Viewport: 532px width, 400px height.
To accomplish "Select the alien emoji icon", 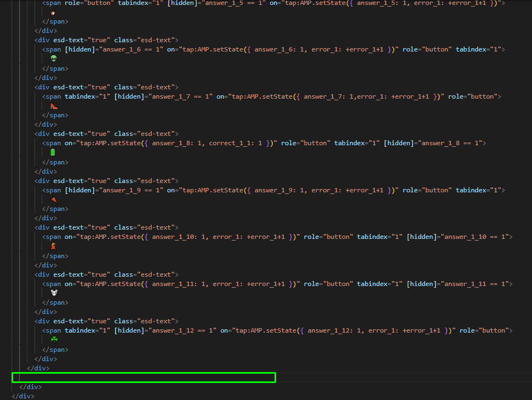I will (x=53, y=58).
